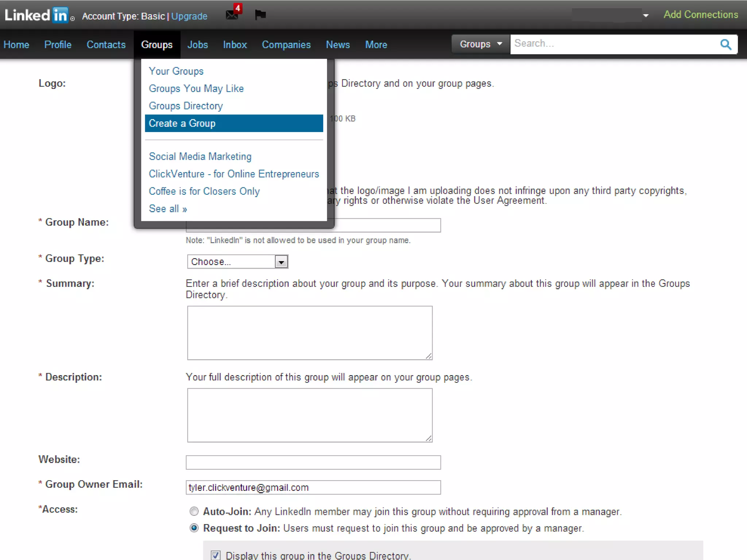
Task: Click the Add Connections link
Action: [700, 15]
